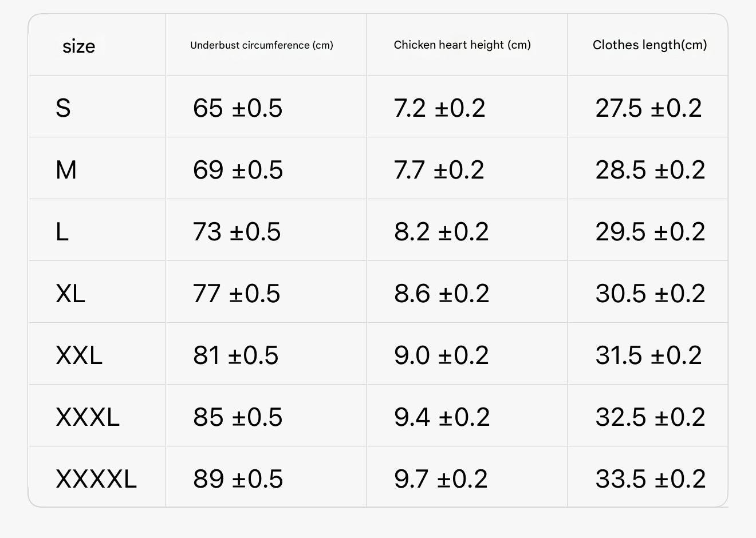The width and height of the screenshot is (756, 538).
Task: Click the 65 ±0.5 underbust cell
Action: 238,108
